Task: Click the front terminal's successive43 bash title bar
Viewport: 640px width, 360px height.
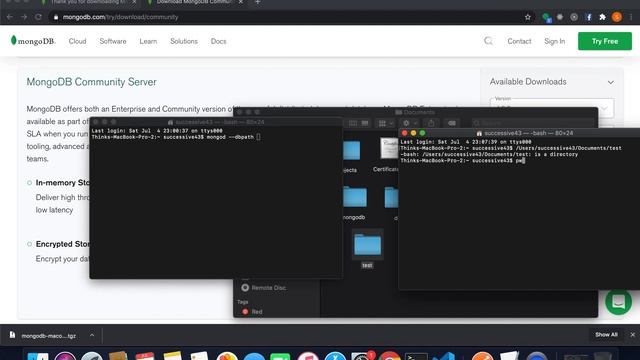Action: tap(524, 133)
